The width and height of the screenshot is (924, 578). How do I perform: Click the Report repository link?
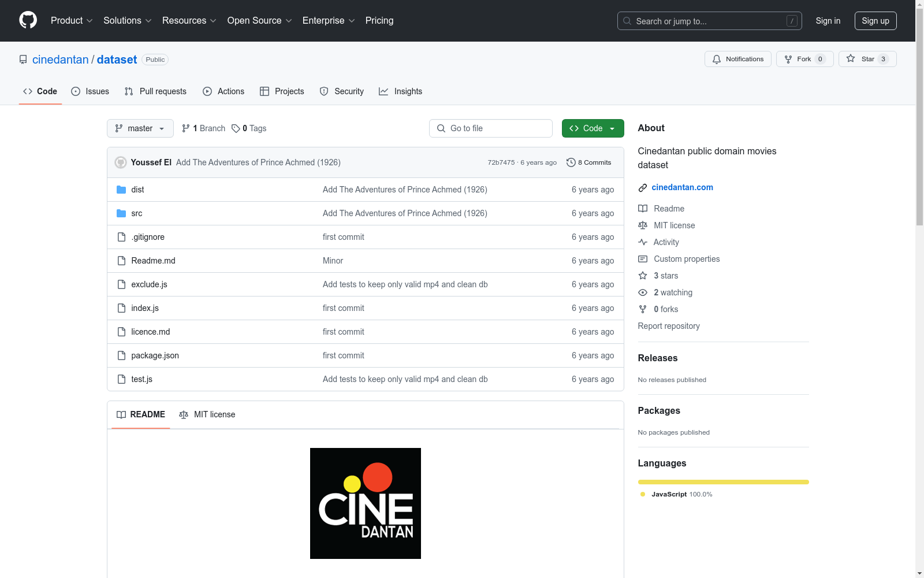coord(669,326)
